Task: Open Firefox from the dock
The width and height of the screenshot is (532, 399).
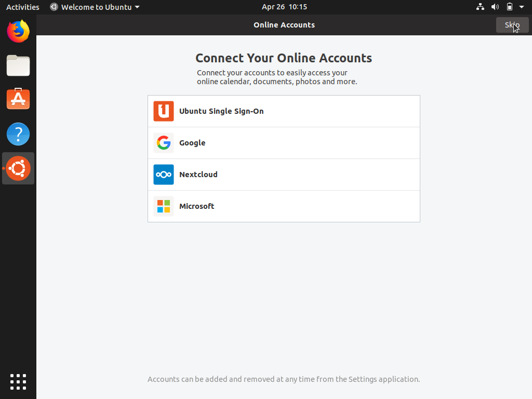Action: click(18, 31)
